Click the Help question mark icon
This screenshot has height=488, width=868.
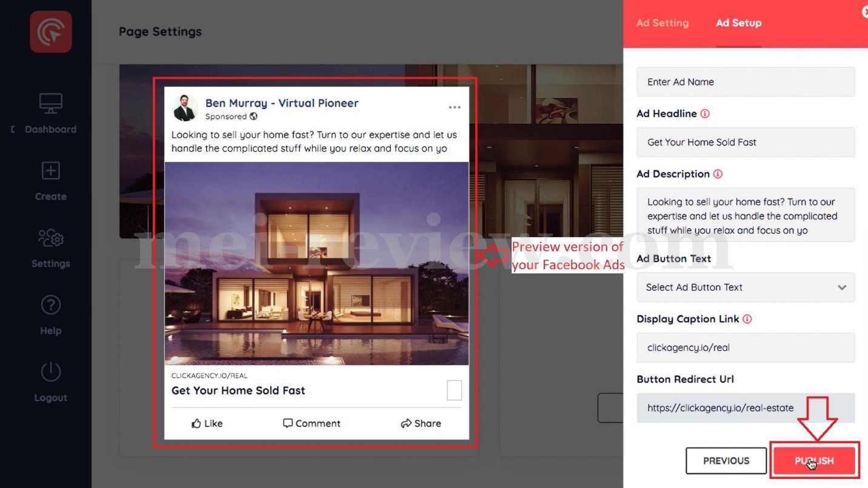click(x=51, y=305)
